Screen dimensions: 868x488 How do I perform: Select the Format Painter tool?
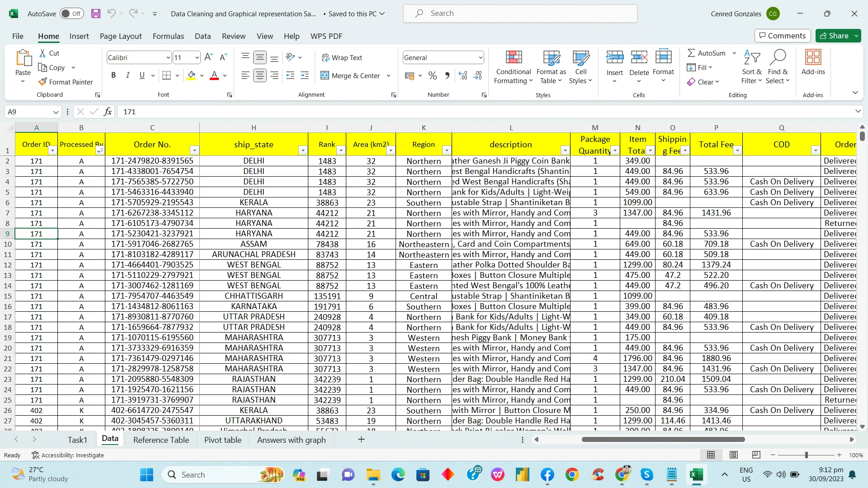point(66,82)
